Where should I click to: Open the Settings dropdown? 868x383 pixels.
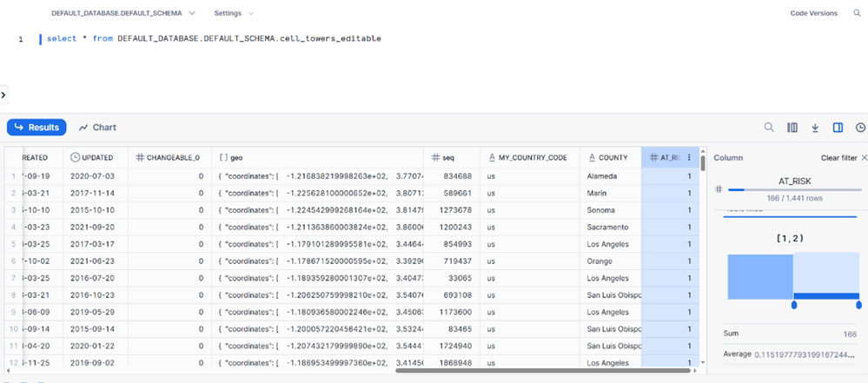point(235,13)
